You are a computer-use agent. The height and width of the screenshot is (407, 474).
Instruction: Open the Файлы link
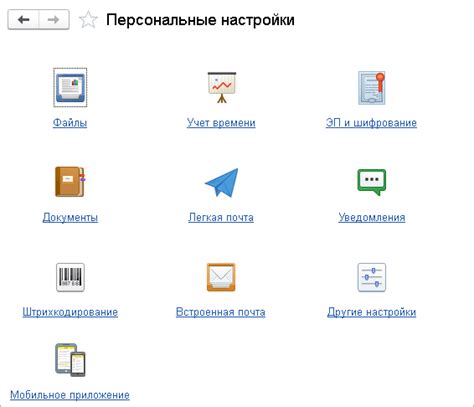coord(70,123)
